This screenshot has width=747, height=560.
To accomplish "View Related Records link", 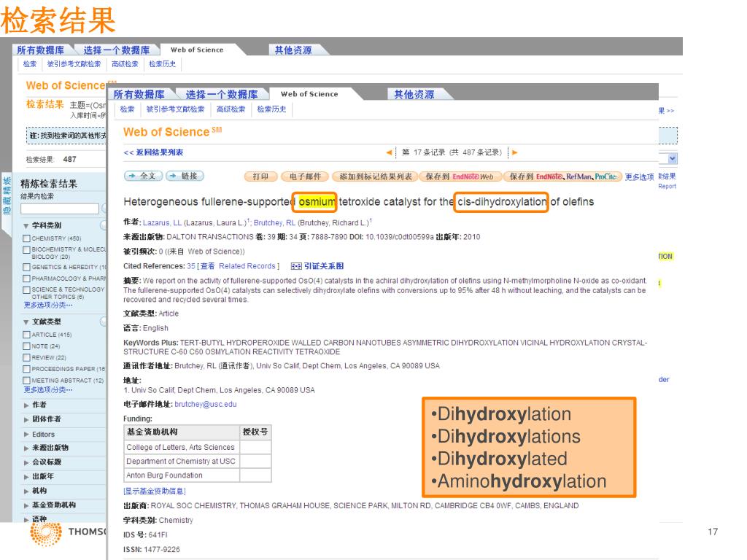I will coord(247,266).
